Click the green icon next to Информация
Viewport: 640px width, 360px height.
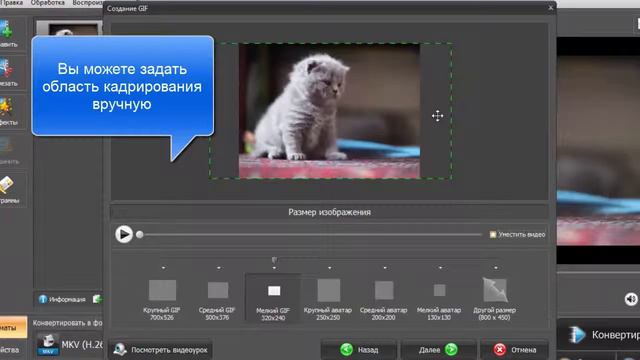pyautogui.click(x=97, y=299)
